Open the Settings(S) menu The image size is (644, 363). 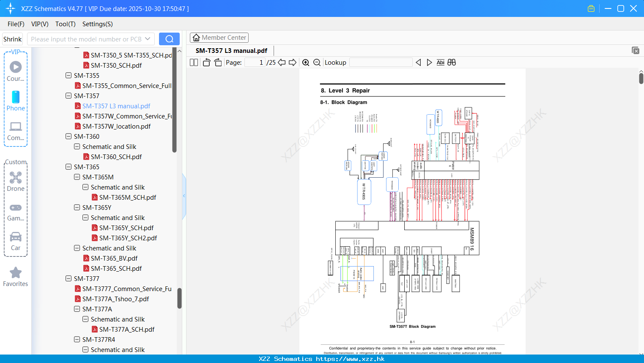(98, 24)
